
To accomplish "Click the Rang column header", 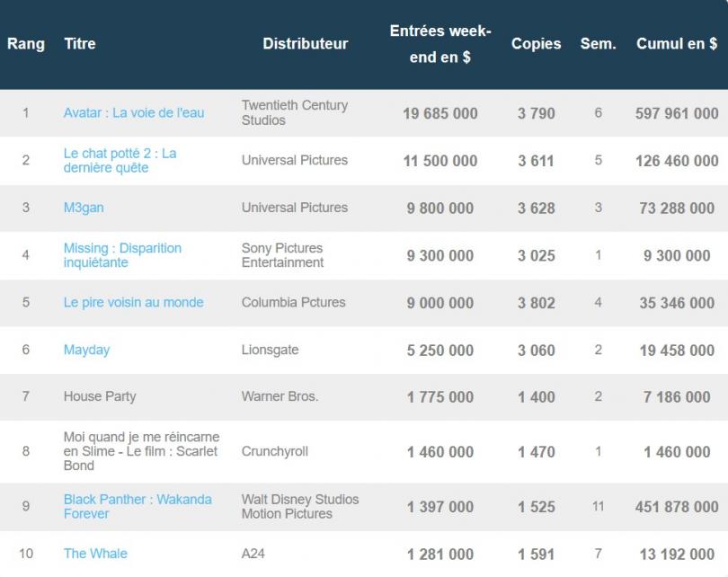I will click(26, 44).
